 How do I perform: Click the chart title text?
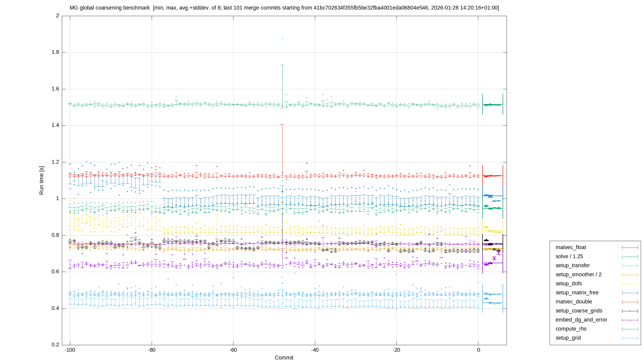(284, 8)
